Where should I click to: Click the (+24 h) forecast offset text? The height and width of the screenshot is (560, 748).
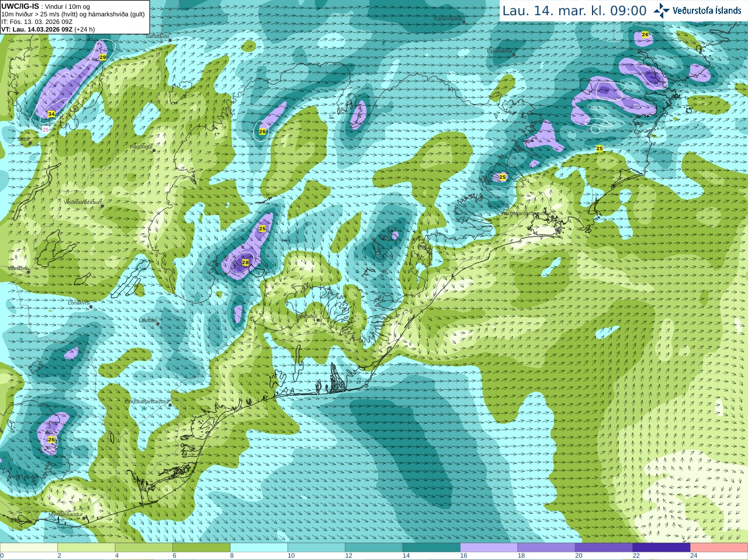tap(85, 29)
